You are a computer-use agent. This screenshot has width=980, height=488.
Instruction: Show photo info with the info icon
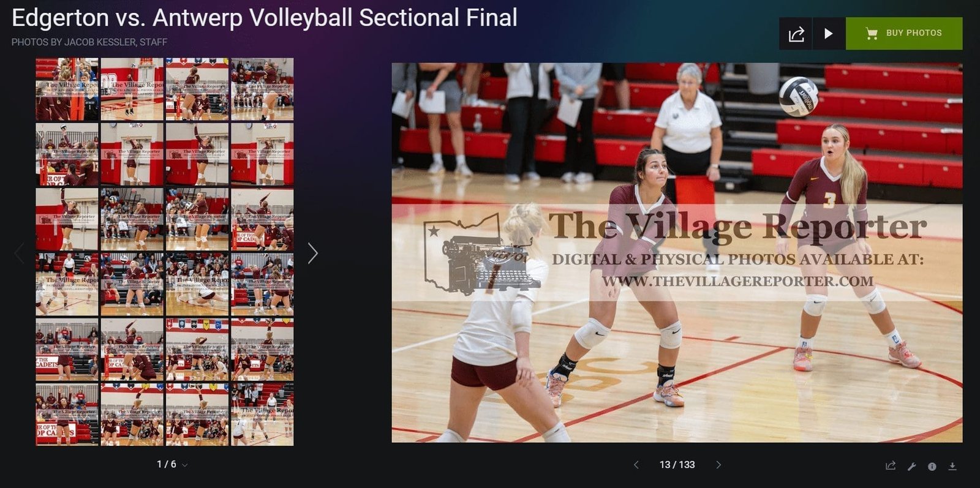click(x=932, y=466)
